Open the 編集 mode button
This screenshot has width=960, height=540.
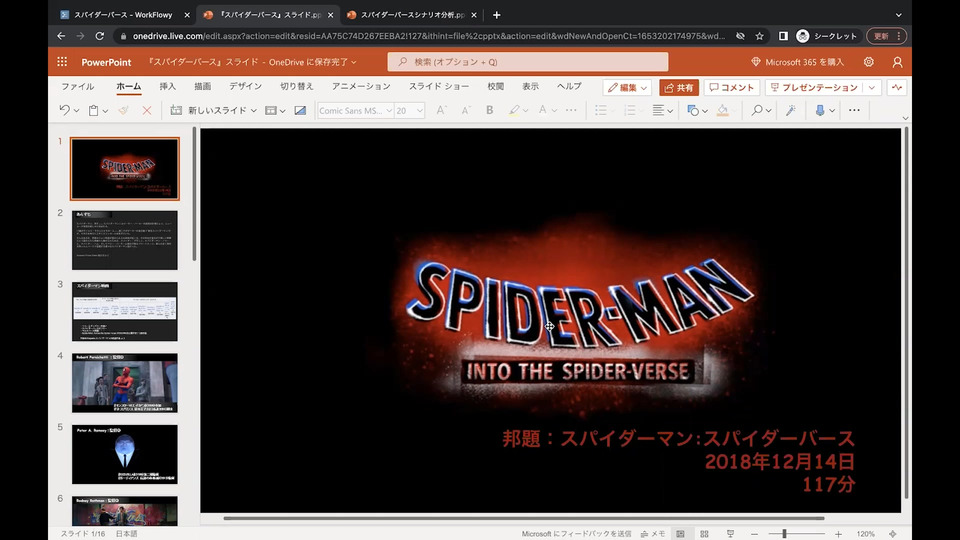tap(626, 88)
